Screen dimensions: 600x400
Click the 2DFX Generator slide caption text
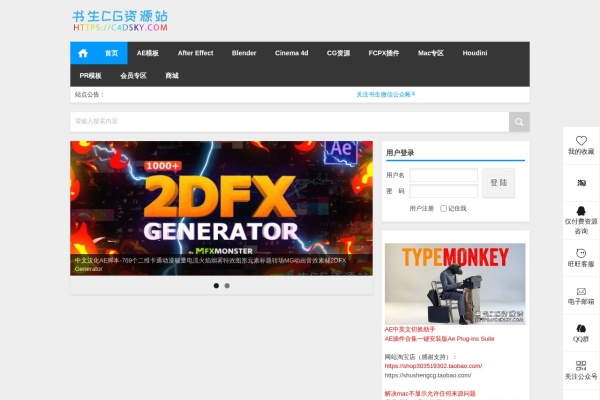pos(210,264)
